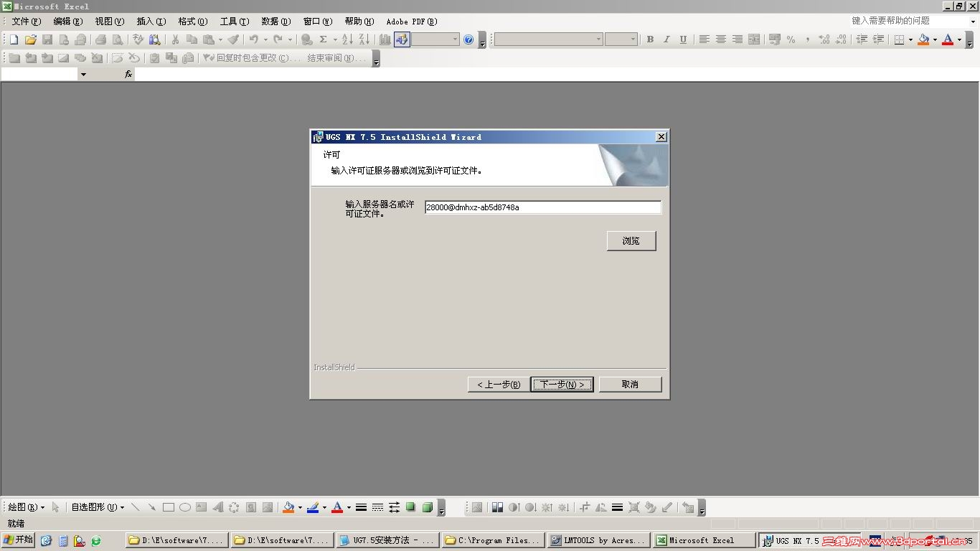The height and width of the screenshot is (551, 980).
Task: Decrease the indent
Action: coord(862,39)
